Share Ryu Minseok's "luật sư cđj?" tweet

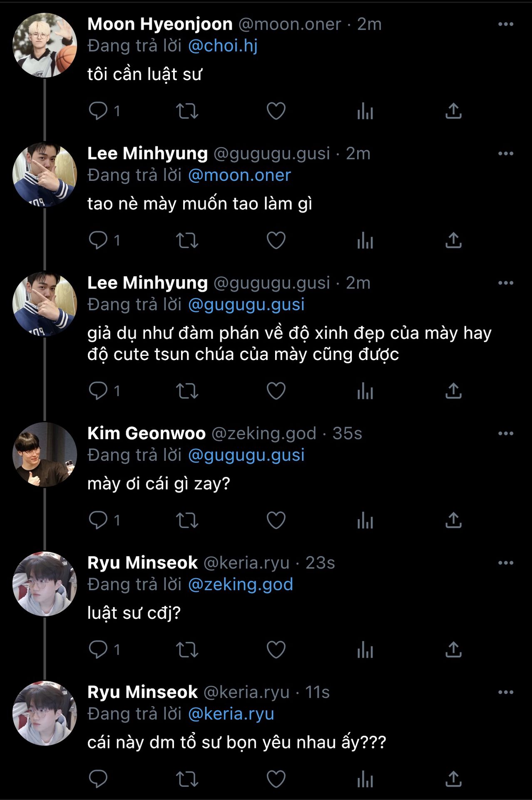[453, 650]
